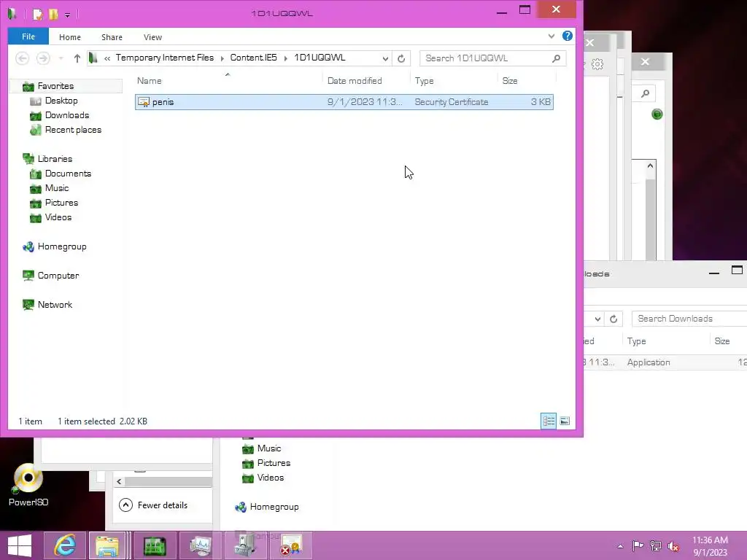Go up one folder level

[x=77, y=58]
